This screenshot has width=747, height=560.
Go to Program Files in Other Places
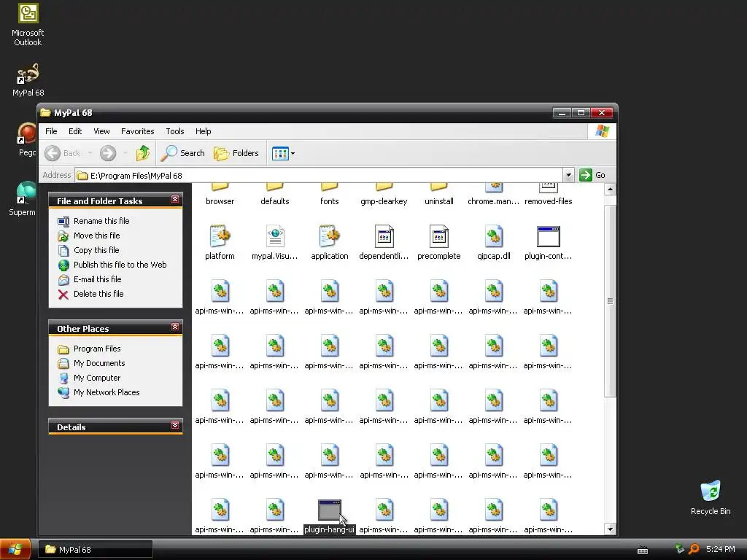(x=89, y=349)
